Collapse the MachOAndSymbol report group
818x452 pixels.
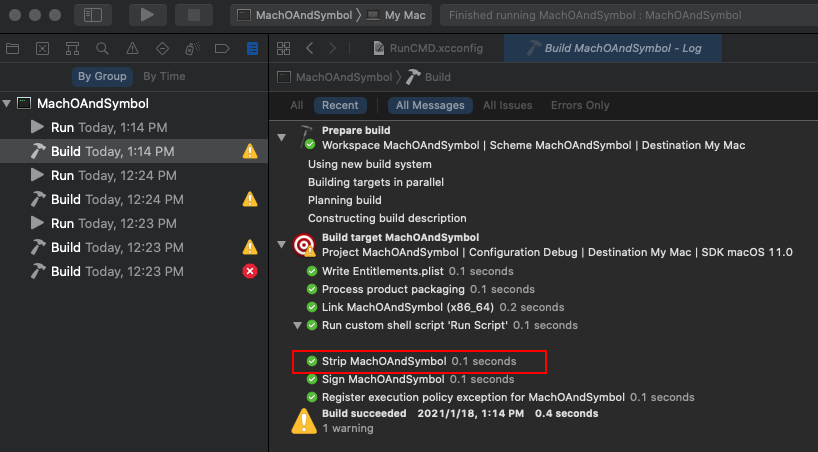pos(7,103)
